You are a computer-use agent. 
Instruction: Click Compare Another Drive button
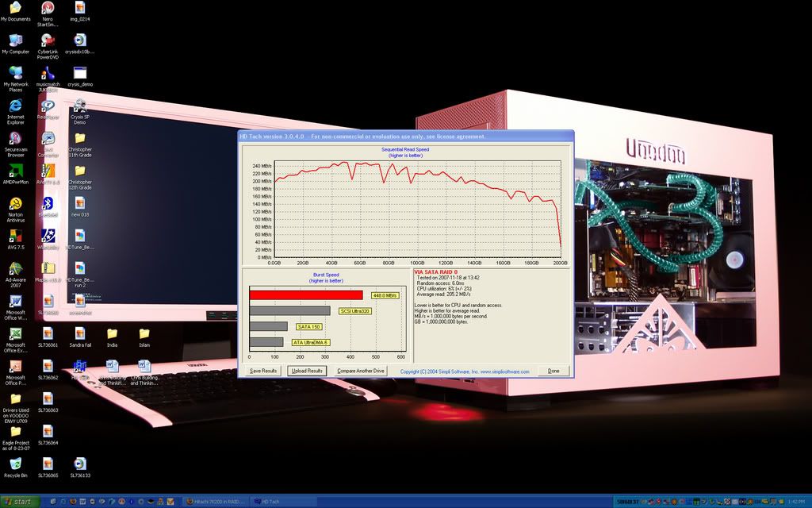(361, 371)
